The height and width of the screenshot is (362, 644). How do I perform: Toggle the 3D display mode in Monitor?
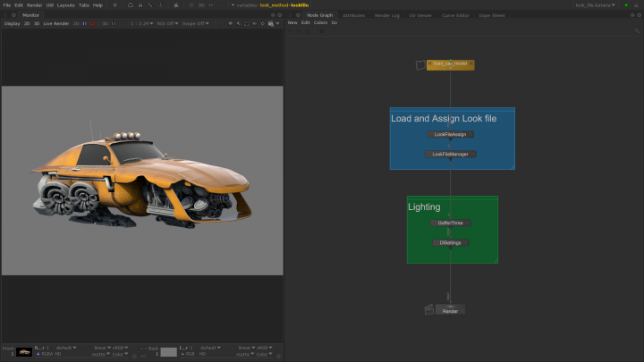click(37, 24)
